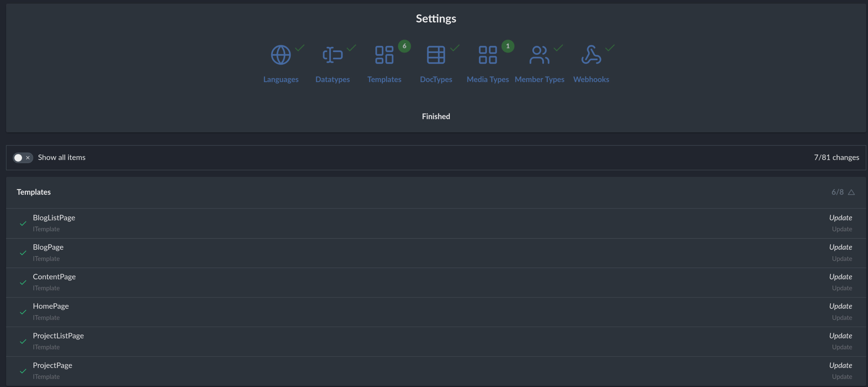Click the green checkmark beside BlogPage
Image resolution: width=868 pixels, height=387 pixels.
pyautogui.click(x=23, y=253)
